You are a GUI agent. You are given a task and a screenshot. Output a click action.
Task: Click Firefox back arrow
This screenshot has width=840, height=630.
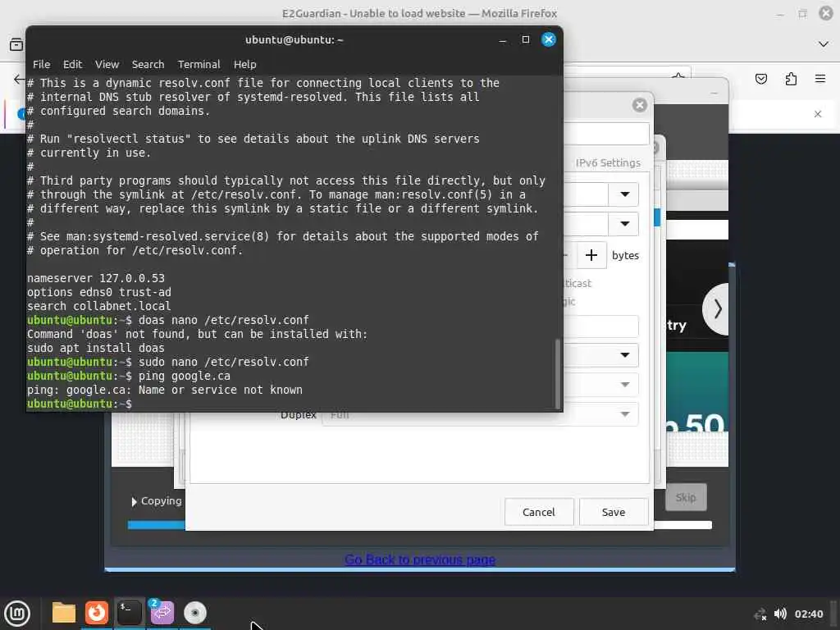(x=19, y=80)
